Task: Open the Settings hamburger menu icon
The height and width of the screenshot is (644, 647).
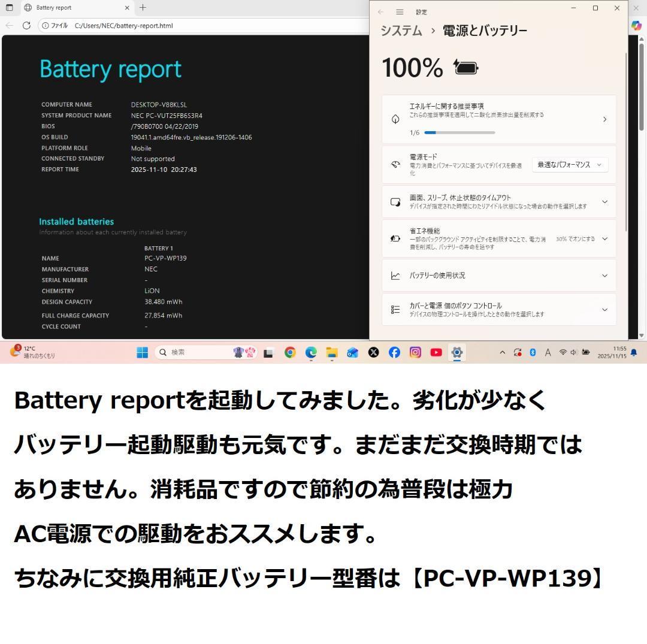Action: tap(399, 11)
